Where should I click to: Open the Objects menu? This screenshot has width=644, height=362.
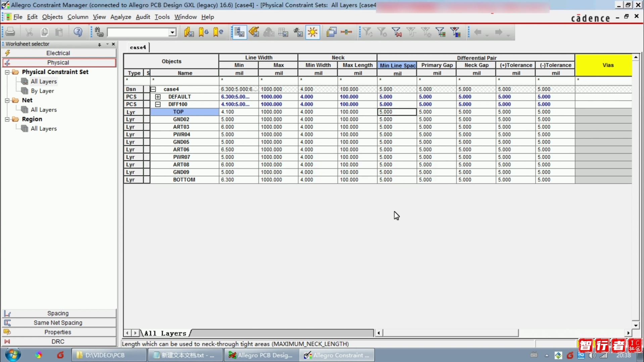click(x=52, y=17)
